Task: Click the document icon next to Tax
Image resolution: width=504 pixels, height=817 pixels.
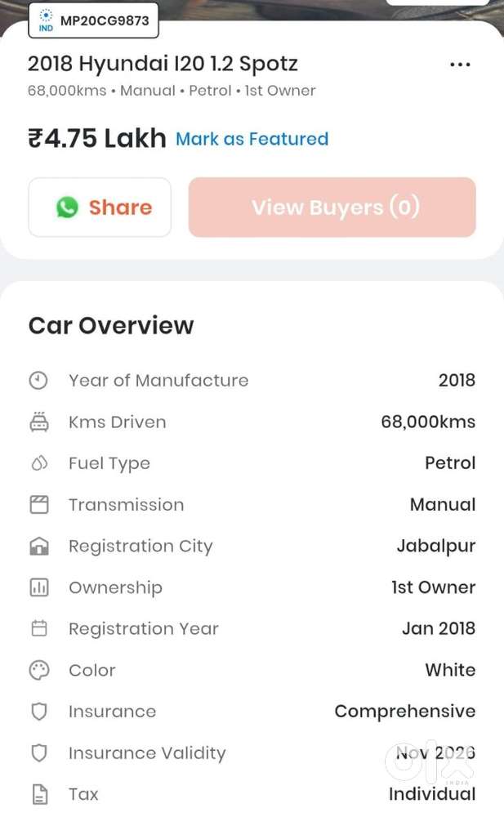Action: click(38, 793)
